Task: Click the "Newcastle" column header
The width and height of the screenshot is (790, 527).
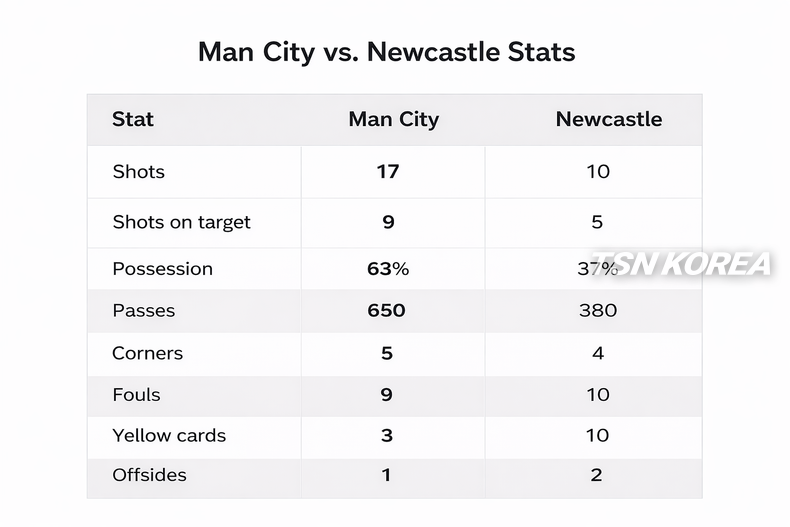Action: [608, 119]
